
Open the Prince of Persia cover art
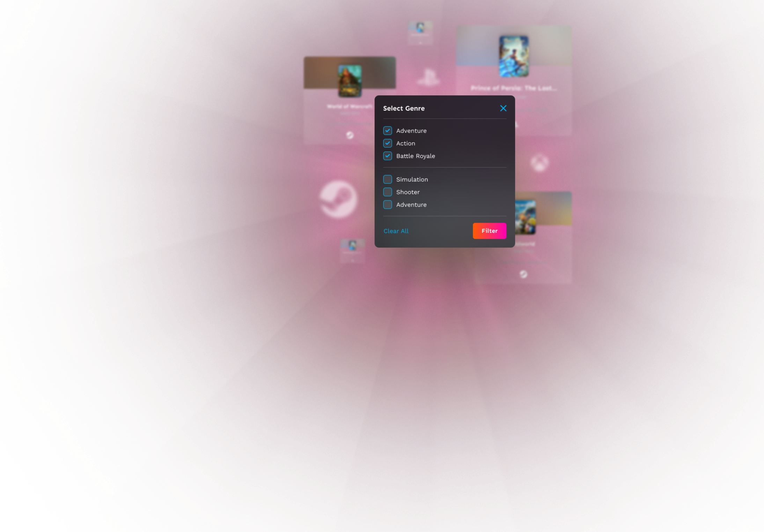click(514, 56)
